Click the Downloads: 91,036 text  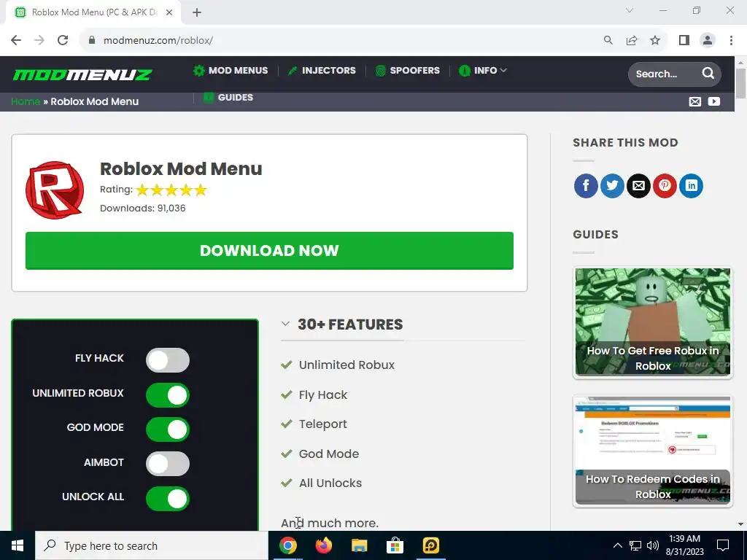pyautogui.click(x=142, y=208)
